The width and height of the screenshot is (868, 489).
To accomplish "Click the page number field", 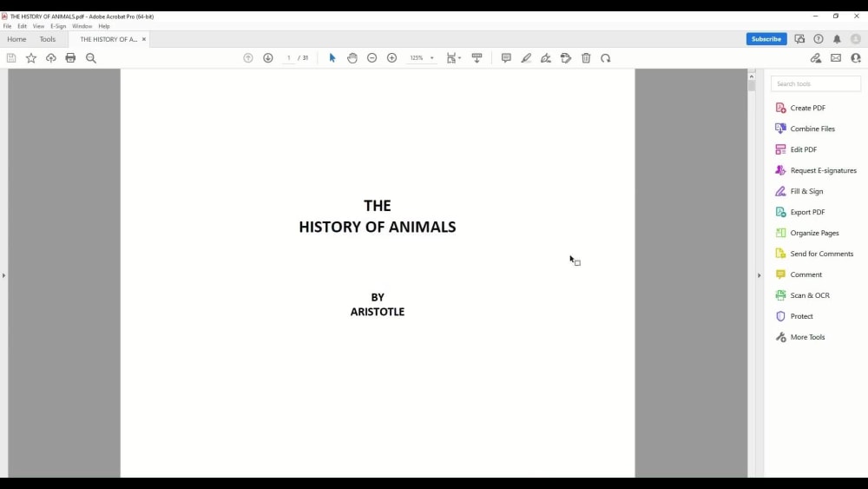I will pos(288,58).
